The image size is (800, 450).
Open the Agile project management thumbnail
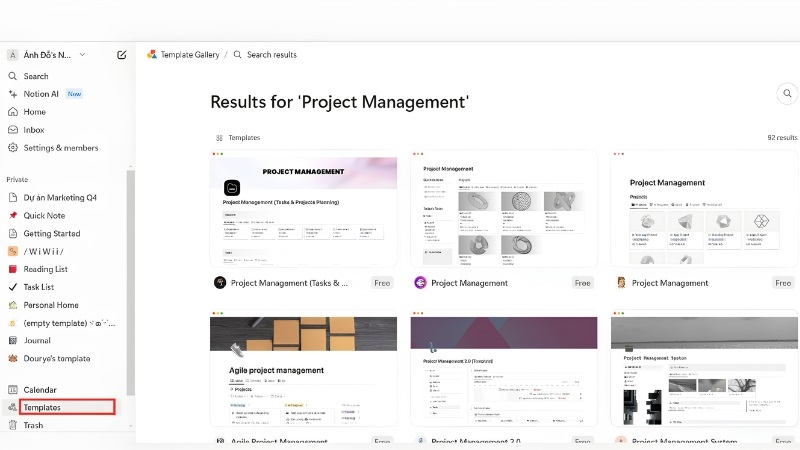(303, 368)
